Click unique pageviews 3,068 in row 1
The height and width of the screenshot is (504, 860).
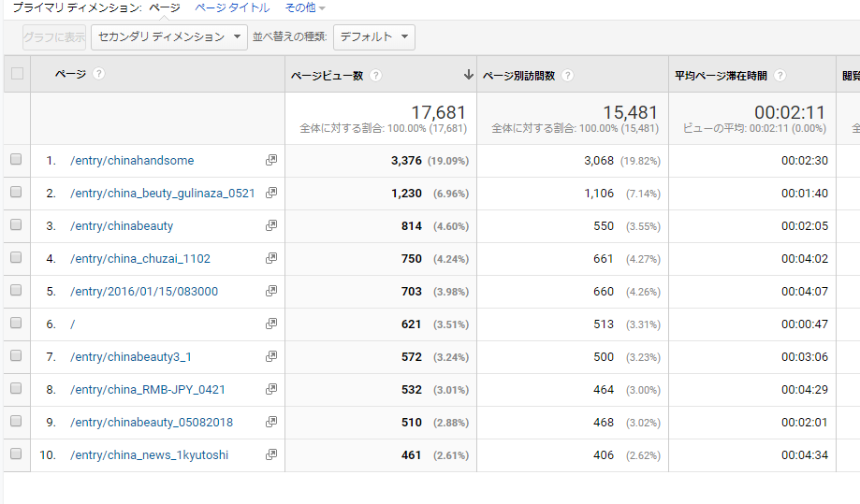(599, 161)
